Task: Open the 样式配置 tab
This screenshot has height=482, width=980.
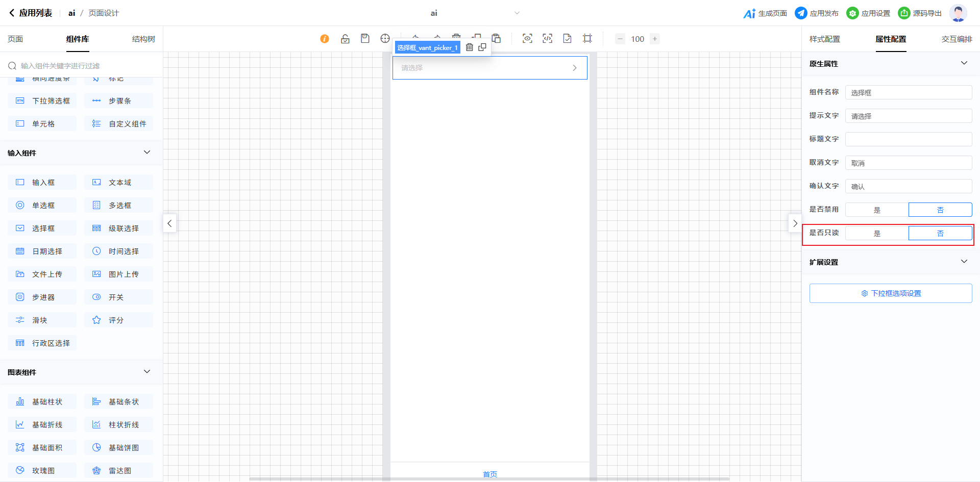Action: (825, 39)
